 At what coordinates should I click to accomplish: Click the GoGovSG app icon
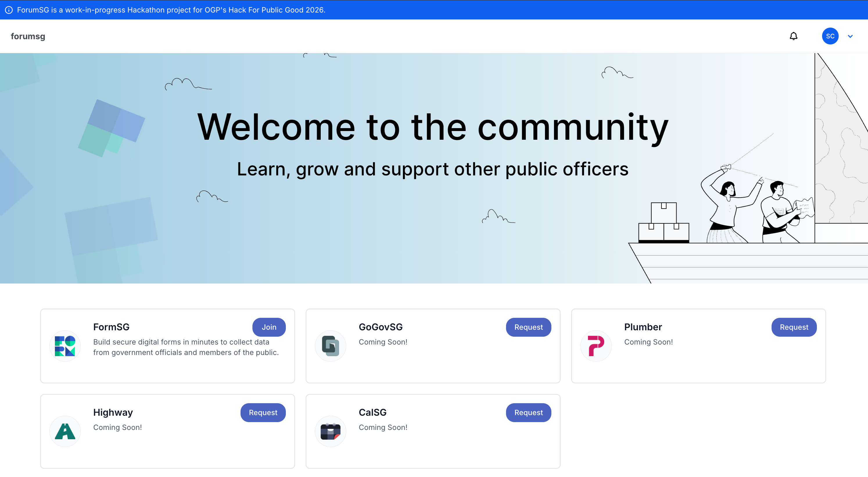tap(330, 346)
